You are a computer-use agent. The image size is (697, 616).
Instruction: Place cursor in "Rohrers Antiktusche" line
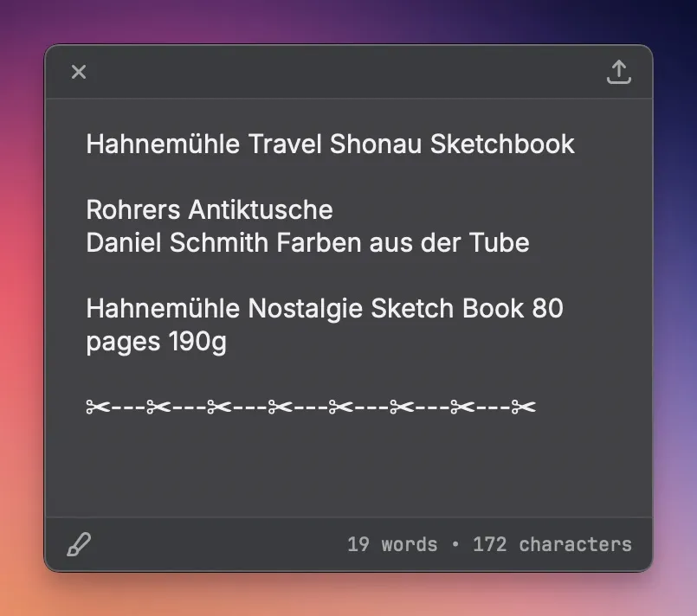(x=209, y=209)
